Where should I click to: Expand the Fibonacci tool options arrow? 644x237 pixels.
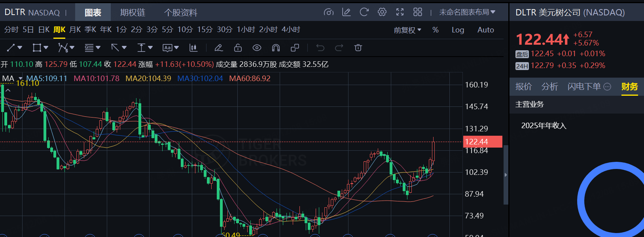(98, 48)
